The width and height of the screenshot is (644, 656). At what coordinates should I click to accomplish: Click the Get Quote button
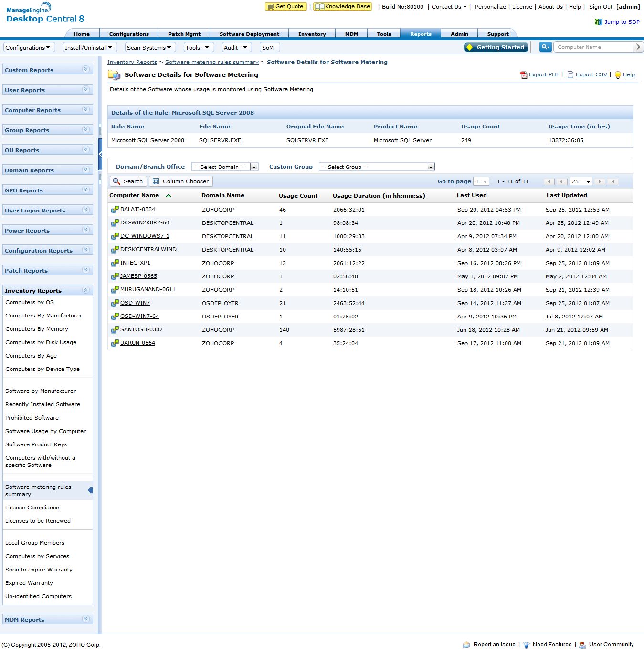pyautogui.click(x=285, y=7)
